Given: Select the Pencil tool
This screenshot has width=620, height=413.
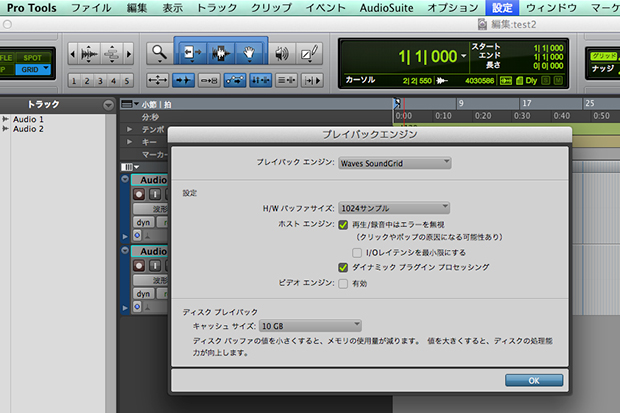Looking at the screenshot, I should [310, 53].
